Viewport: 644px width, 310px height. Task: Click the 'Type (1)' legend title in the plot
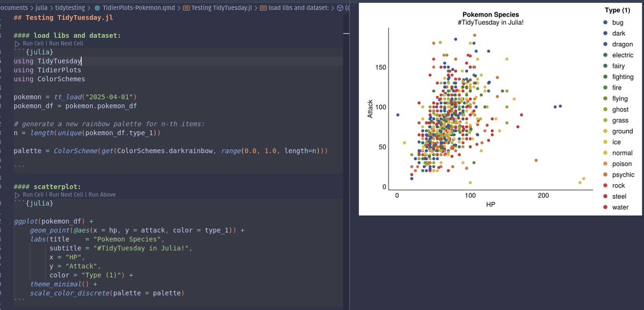(x=617, y=11)
